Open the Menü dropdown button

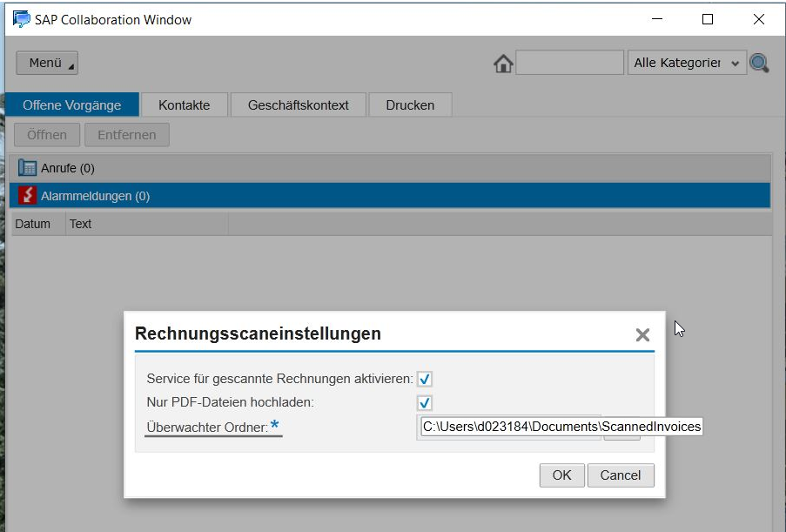tap(47, 63)
